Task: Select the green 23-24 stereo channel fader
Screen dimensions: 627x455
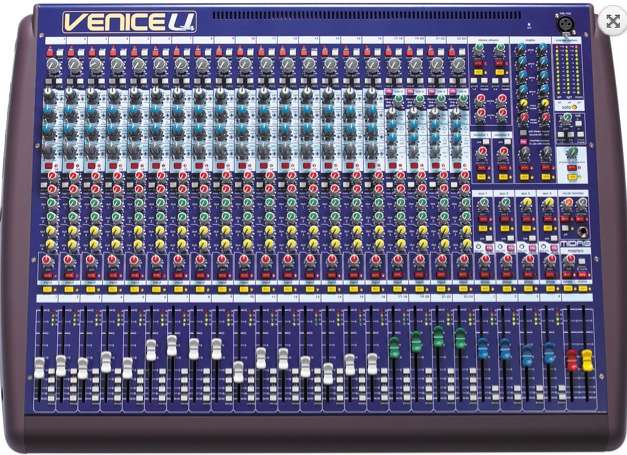Action: tap(460, 338)
